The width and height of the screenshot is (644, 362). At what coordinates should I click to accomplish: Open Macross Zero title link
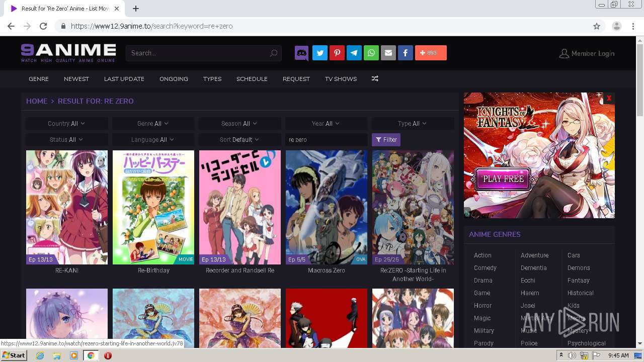(x=327, y=270)
